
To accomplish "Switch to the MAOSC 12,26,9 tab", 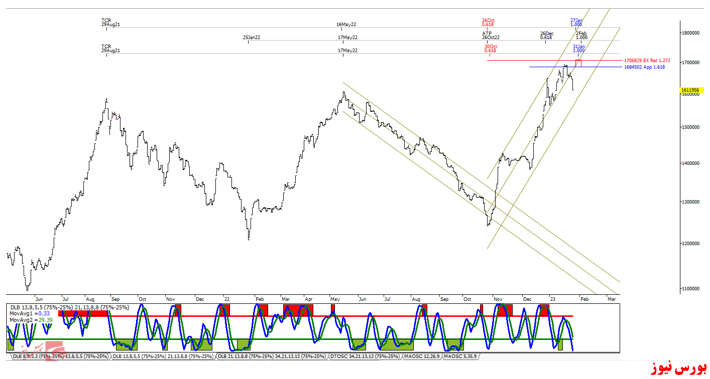I will [422, 357].
